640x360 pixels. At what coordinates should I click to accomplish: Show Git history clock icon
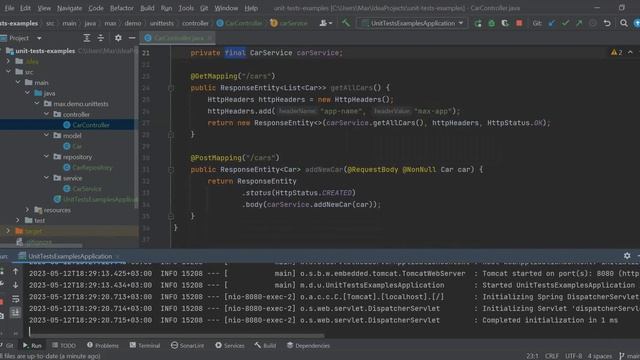pos(593,23)
